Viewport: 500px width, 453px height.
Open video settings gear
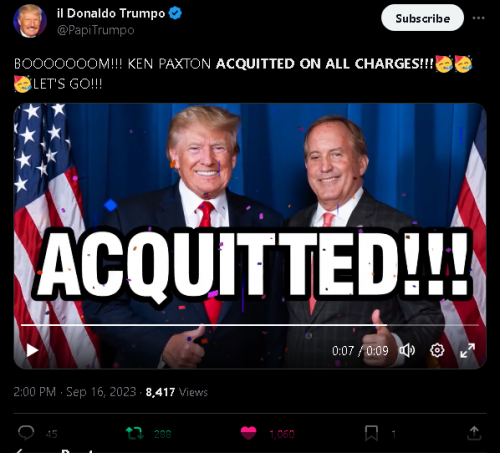(437, 350)
